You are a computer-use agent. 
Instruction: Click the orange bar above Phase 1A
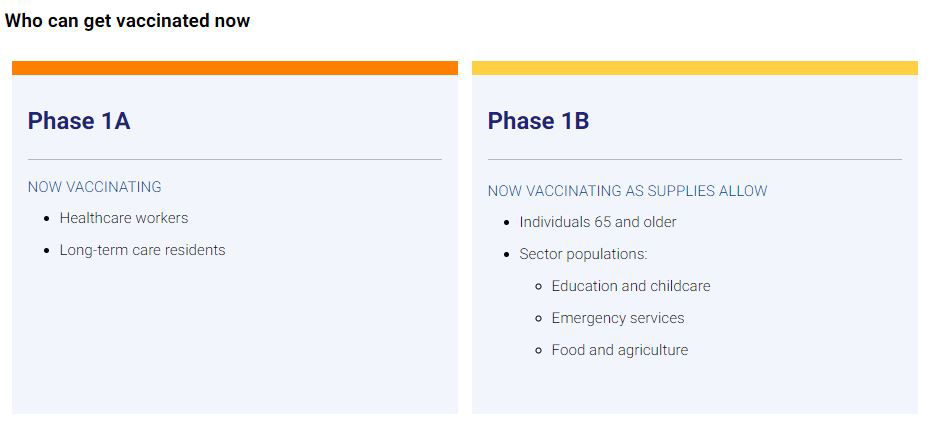pyautogui.click(x=234, y=68)
